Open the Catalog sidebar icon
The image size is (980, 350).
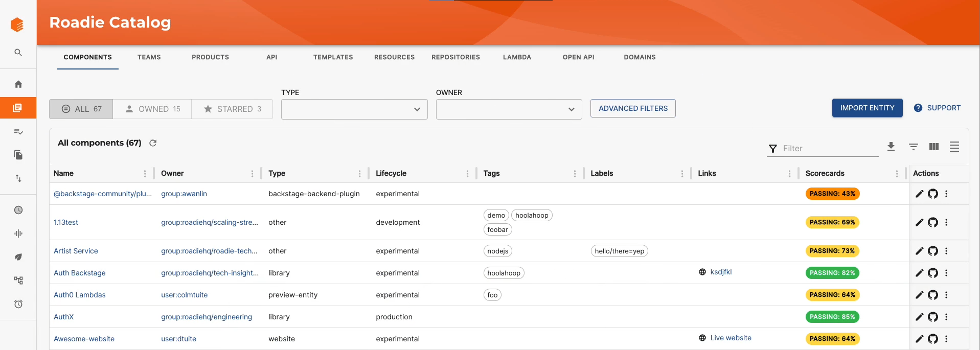[18, 108]
